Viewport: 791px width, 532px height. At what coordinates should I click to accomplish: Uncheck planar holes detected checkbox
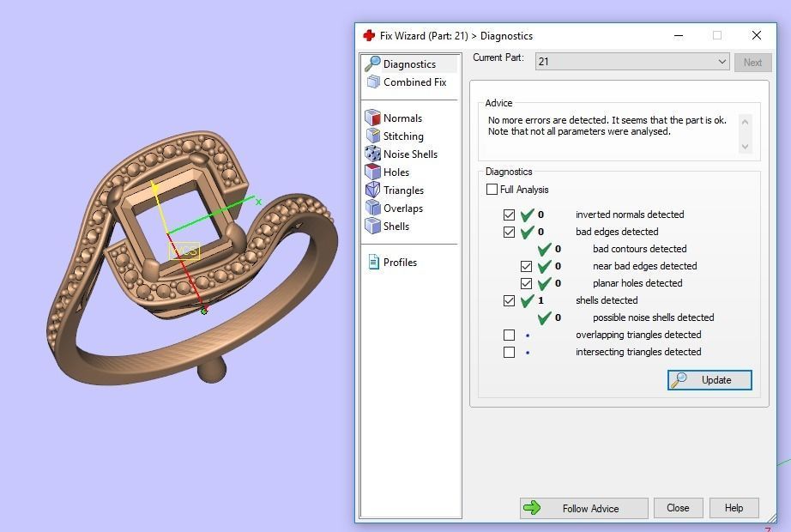click(x=526, y=284)
